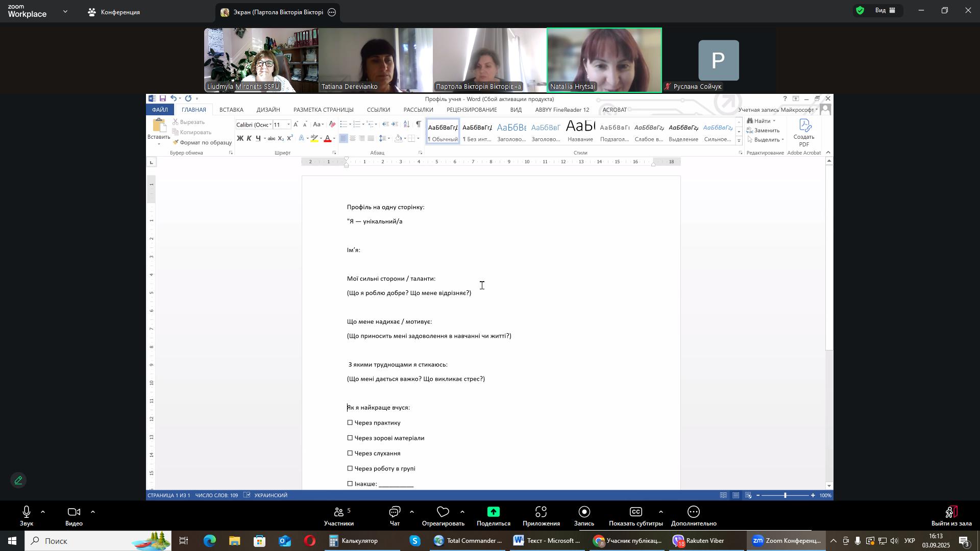Open the More options button
The width and height of the screenshot is (980, 551).
coord(693,513)
